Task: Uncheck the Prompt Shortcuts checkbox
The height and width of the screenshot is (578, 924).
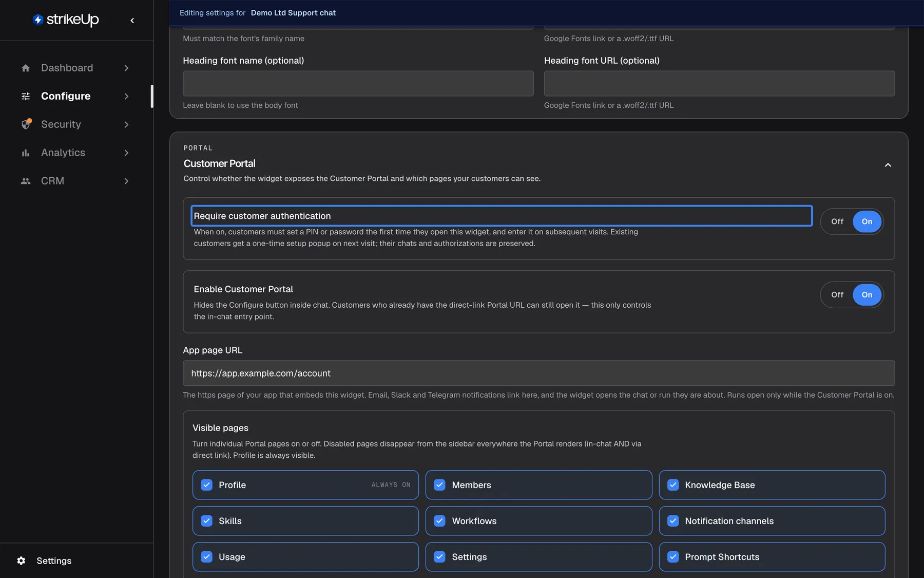Action: tap(673, 557)
